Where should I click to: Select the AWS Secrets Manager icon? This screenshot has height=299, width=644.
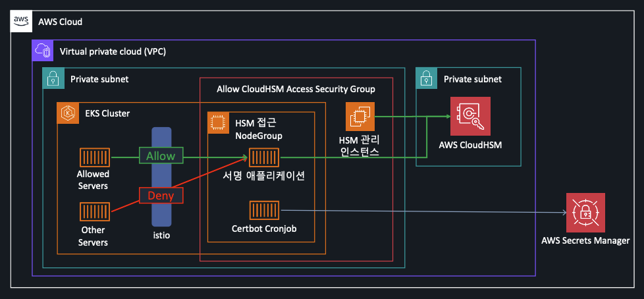click(x=585, y=213)
